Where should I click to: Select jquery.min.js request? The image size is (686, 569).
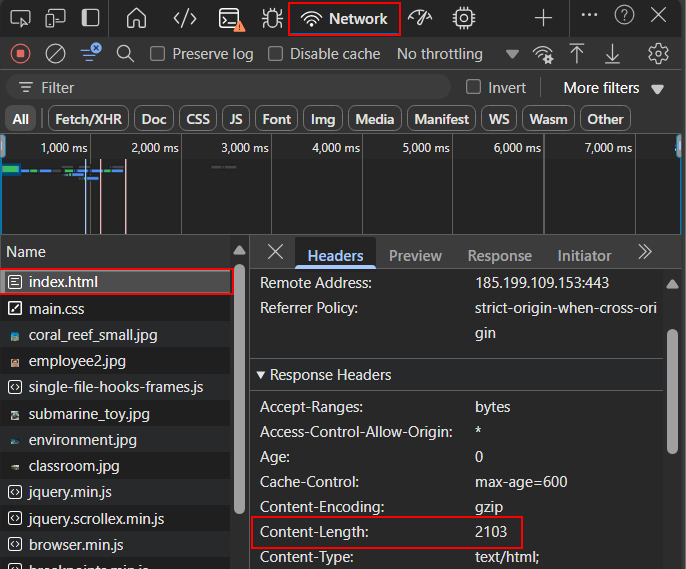[x=116, y=492]
